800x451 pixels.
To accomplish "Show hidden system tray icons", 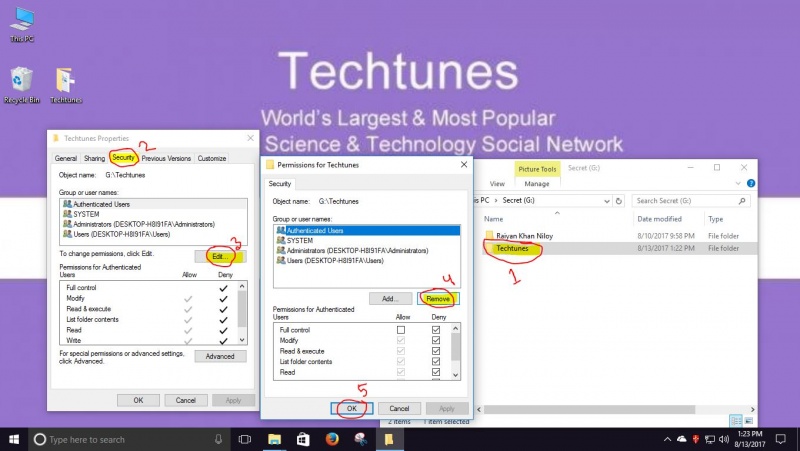I will click(x=667, y=439).
